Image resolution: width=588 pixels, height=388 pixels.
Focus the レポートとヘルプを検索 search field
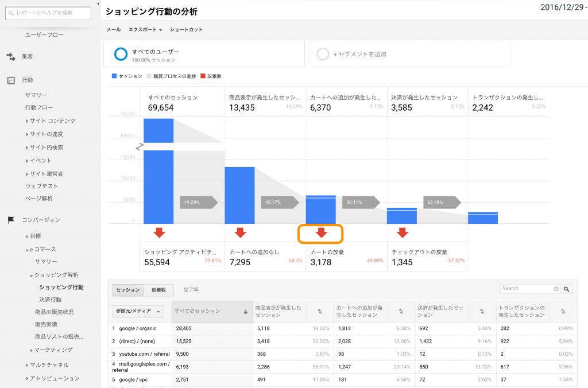pos(48,13)
